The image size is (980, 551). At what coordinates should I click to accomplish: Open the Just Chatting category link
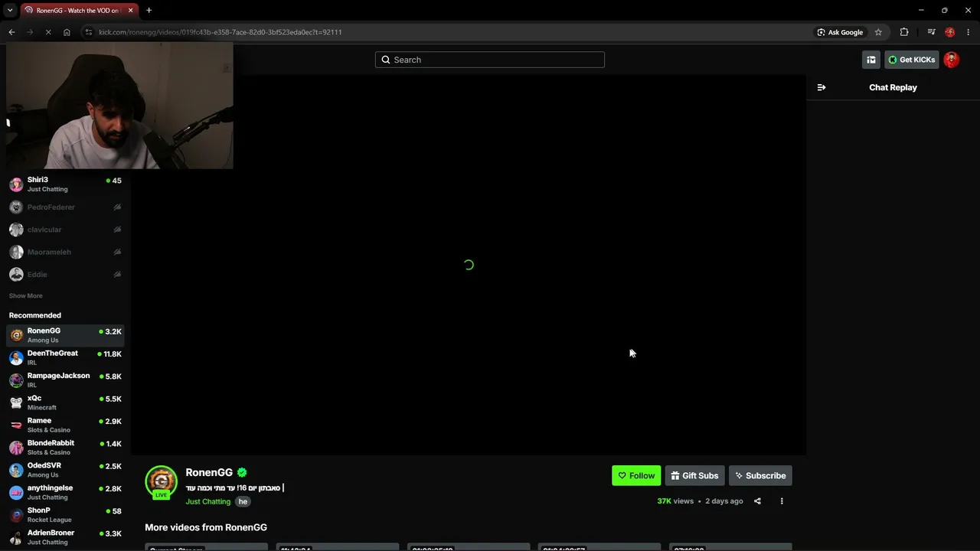point(207,501)
